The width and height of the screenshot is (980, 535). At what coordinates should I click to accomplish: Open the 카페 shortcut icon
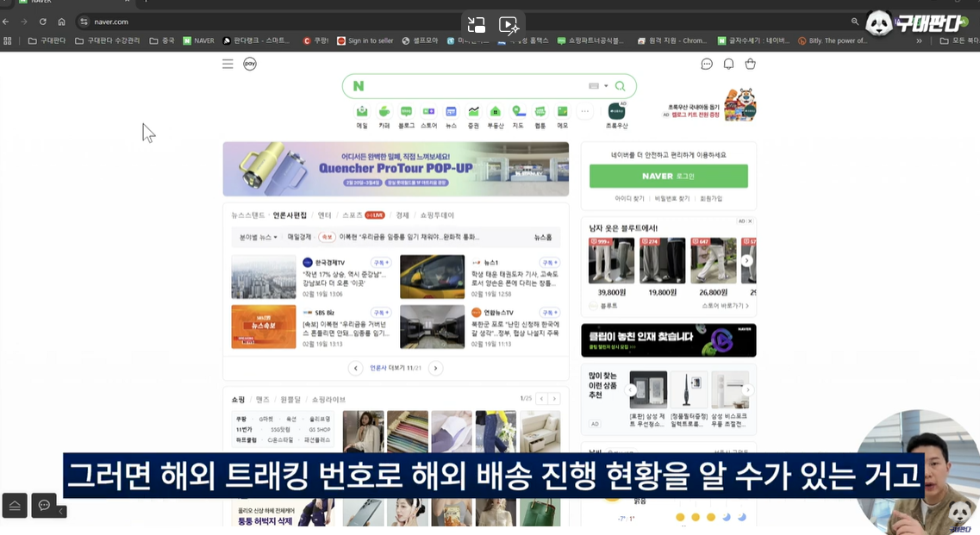click(384, 111)
